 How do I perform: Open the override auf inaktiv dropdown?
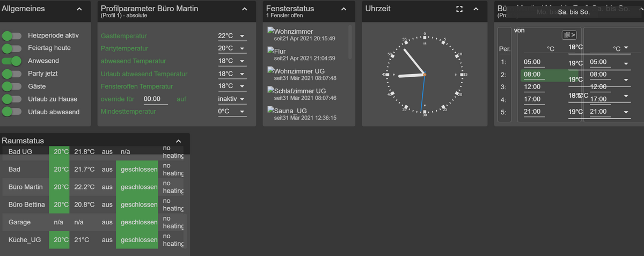pyautogui.click(x=232, y=99)
